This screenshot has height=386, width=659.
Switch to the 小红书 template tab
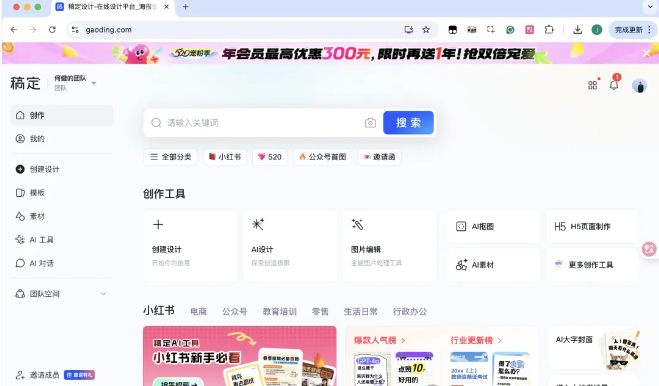coord(159,311)
